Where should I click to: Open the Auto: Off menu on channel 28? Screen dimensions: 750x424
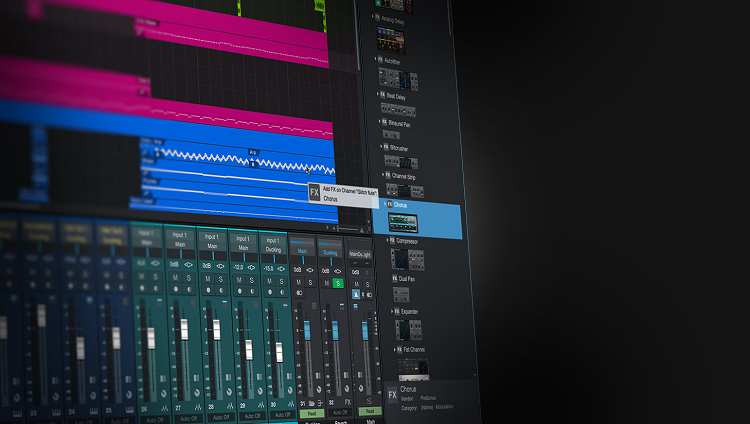pyautogui.click(x=220, y=417)
